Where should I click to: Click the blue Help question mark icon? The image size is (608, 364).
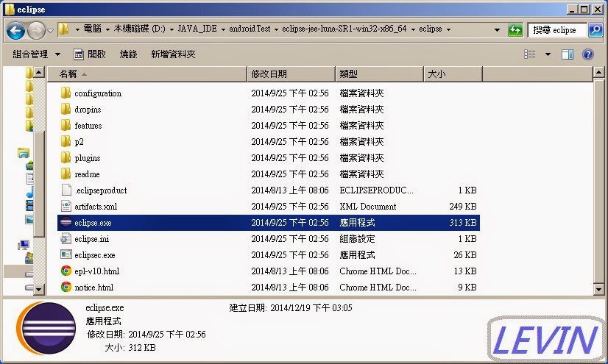click(x=588, y=54)
